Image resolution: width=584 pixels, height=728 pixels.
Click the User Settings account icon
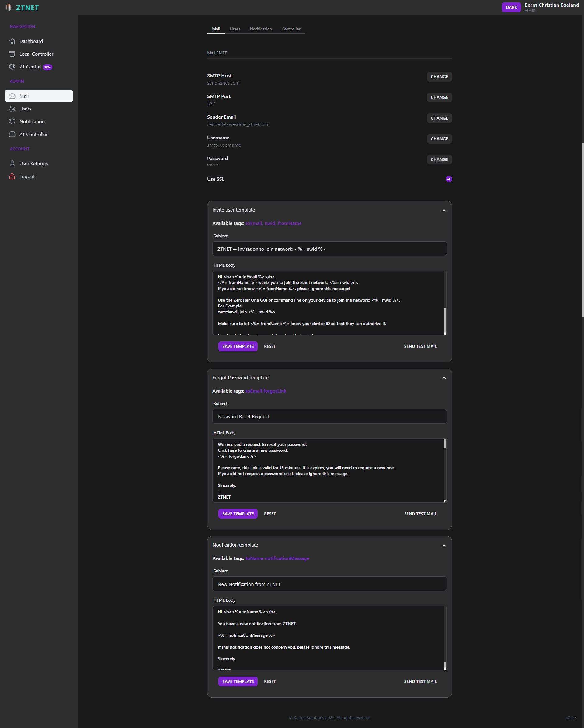click(12, 163)
